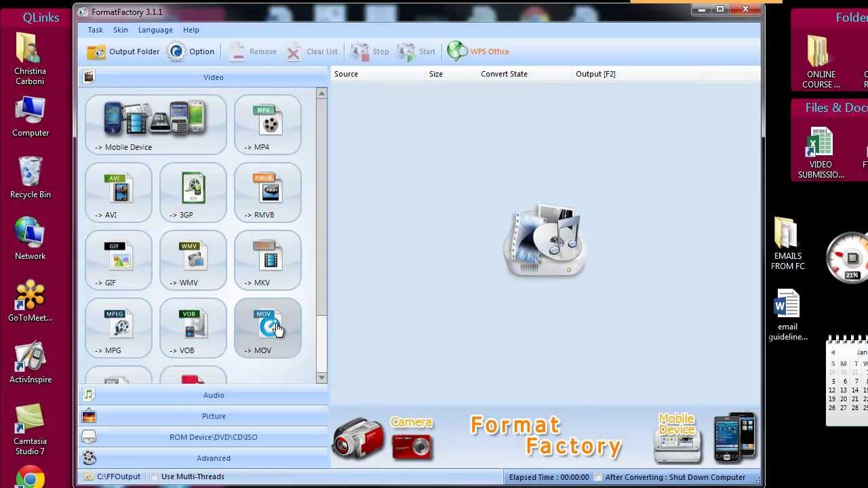Click the scroll down arrow in format list
The height and width of the screenshot is (488, 868).
(x=321, y=378)
